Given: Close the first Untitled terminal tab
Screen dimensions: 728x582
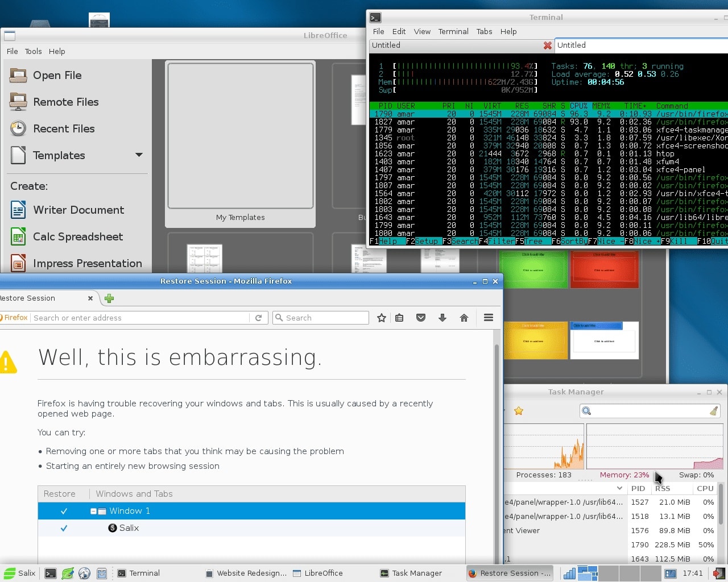Looking at the screenshot, I should pos(547,45).
